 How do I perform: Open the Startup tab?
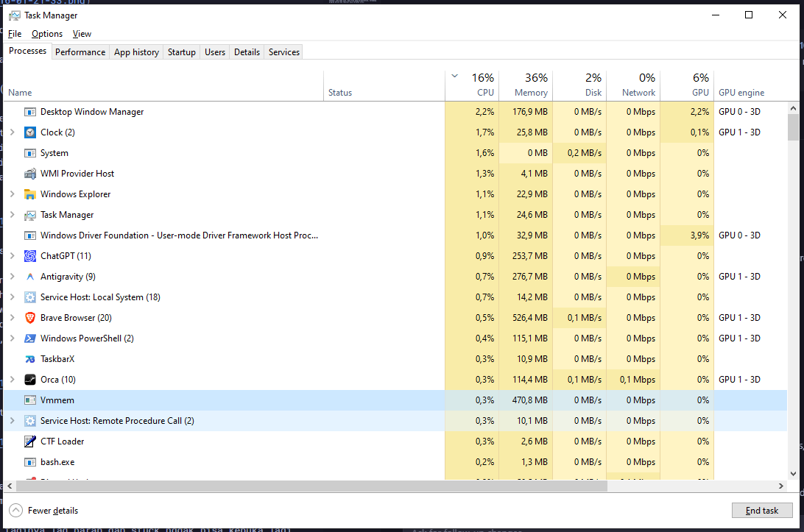tap(182, 52)
